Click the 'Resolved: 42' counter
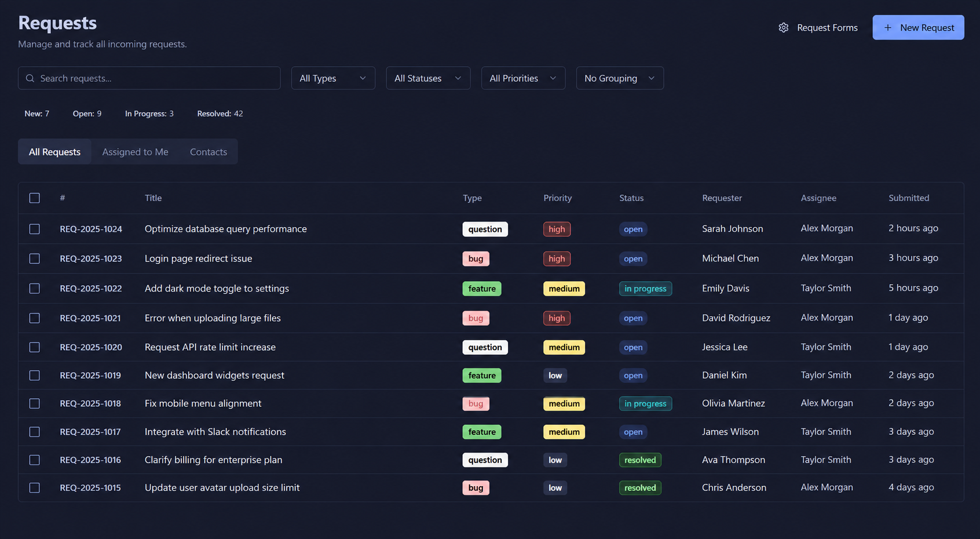Image resolution: width=980 pixels, height=539 pixels. [x=220, y=114]
